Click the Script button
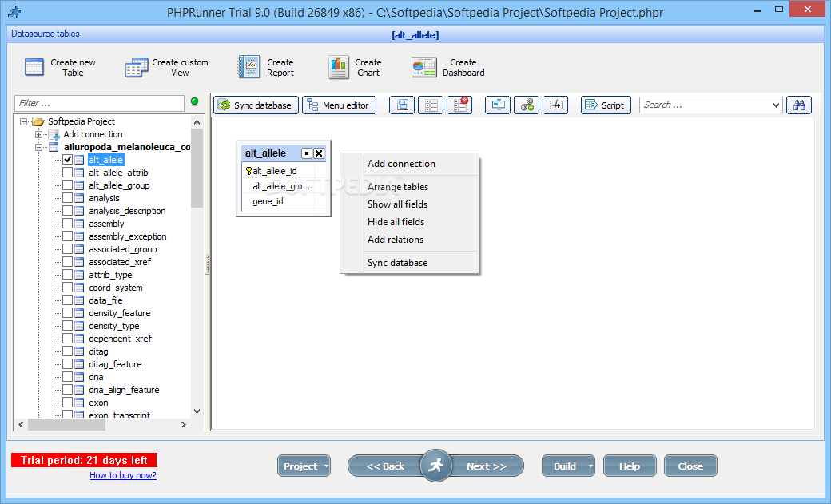831x504 pixels. tap(606, 105)
